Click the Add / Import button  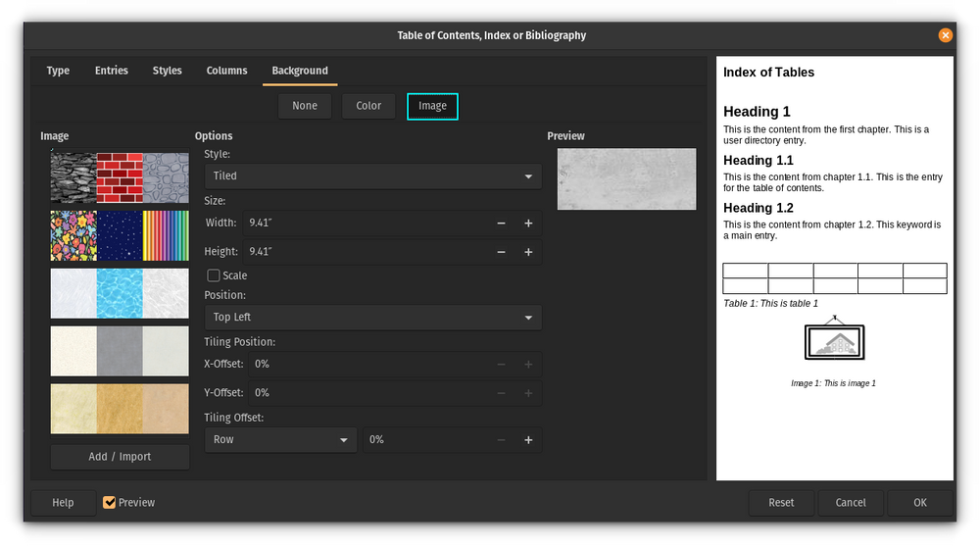point(120,457)
